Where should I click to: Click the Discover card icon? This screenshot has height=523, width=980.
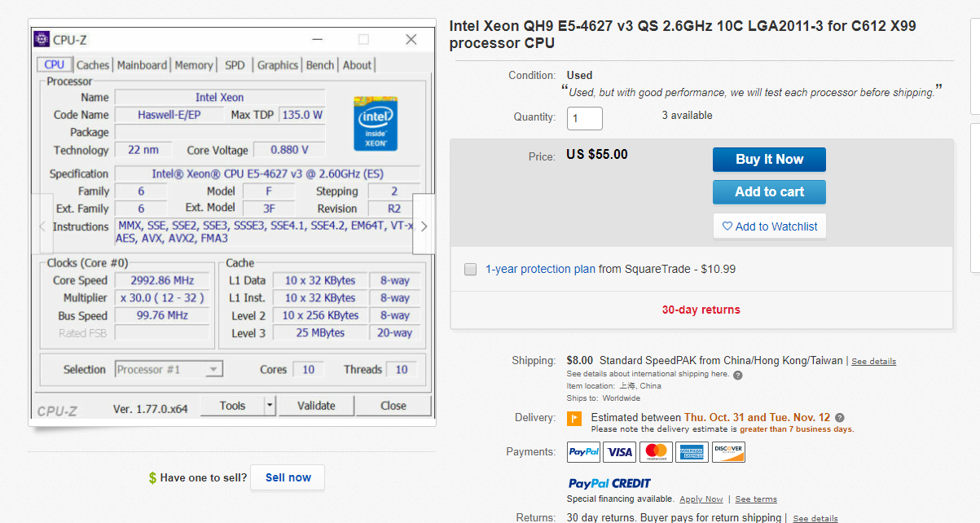click(728, 452)
